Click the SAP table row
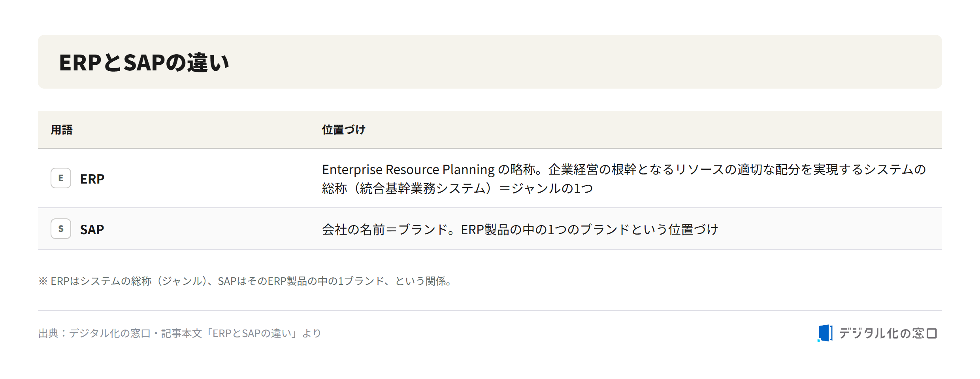The height and width of the screenshot is (379, 980). pyautogui.click(x=490, y=229)
